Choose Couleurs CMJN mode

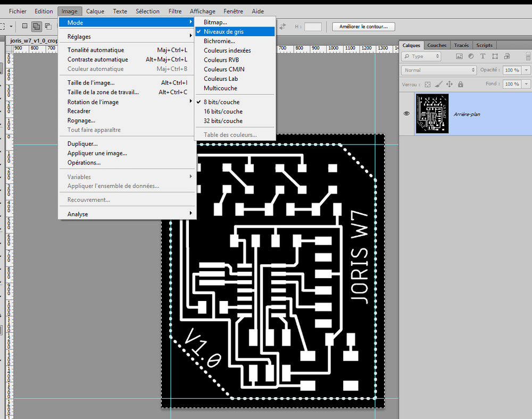[235, 70]
